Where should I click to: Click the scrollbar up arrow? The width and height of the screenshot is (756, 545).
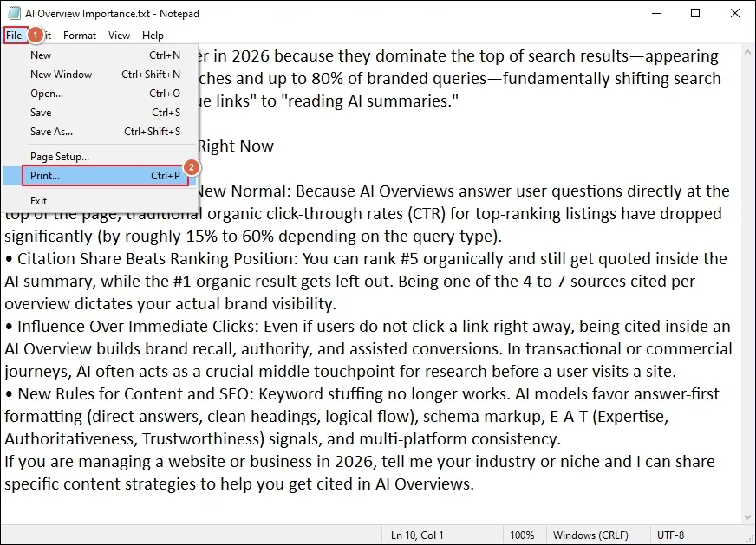[748, 51]
